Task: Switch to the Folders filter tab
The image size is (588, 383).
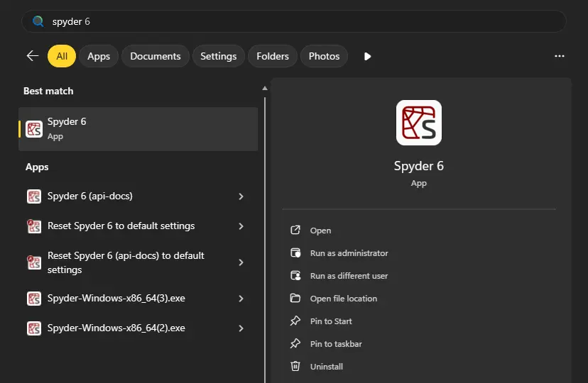Action: [x=273, y=56]
